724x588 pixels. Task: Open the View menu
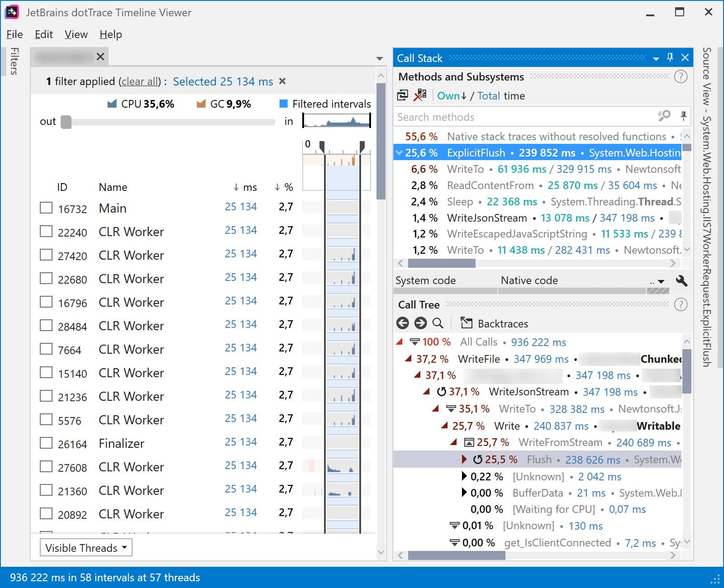tap(76, 34)
